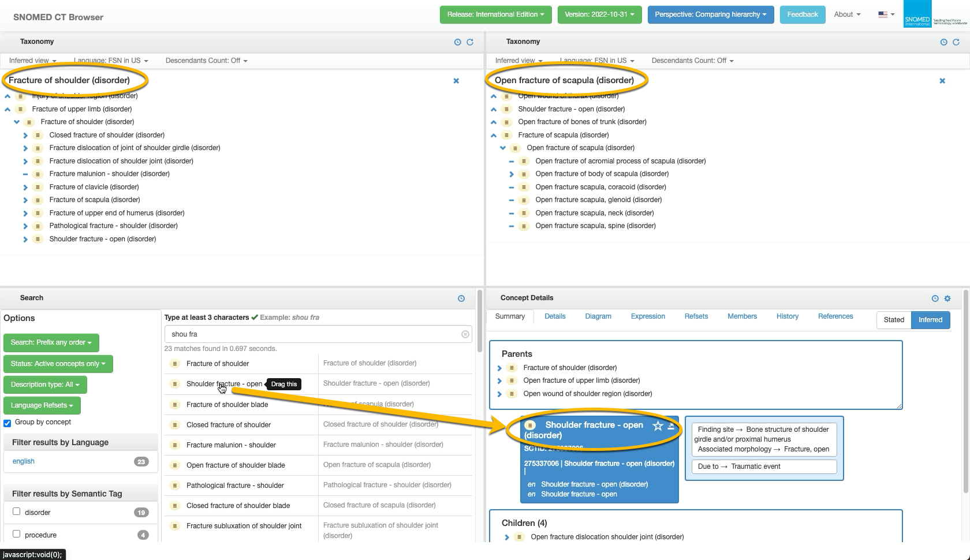Expand Closed fracture of shoulder tree node
The width and height of the screenshot is (970, 560).
(25, 135)
